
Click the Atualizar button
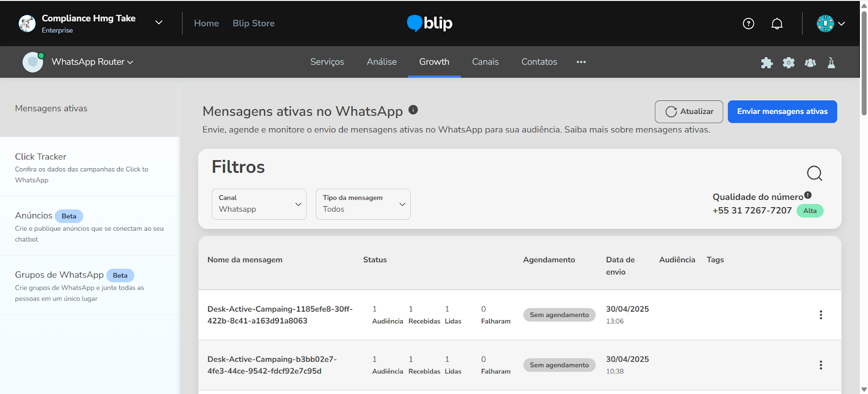[689, 111]
